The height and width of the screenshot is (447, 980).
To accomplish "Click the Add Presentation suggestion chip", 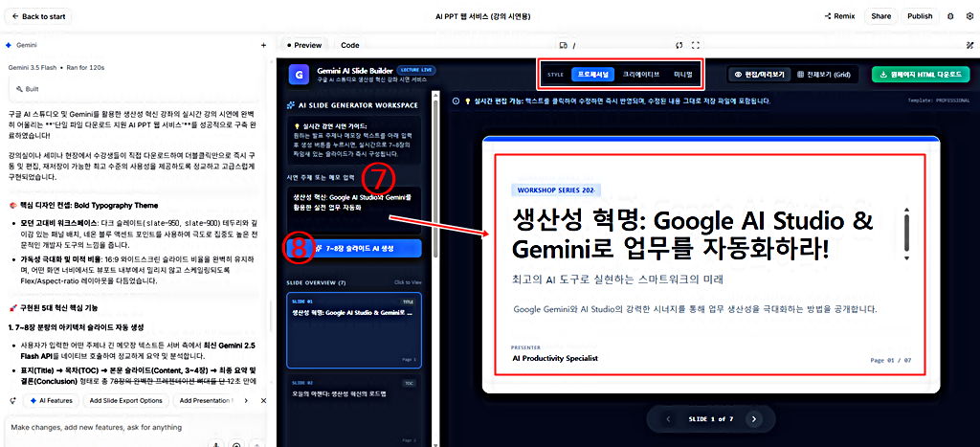I will 206,400.
